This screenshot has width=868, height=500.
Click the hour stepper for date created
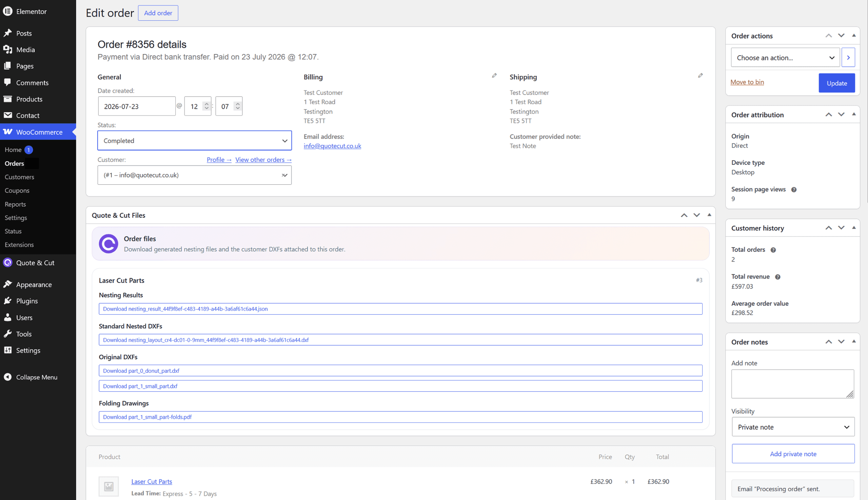206,106
